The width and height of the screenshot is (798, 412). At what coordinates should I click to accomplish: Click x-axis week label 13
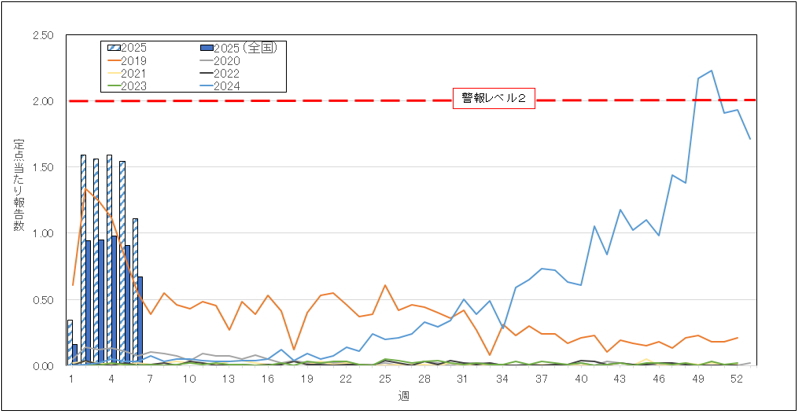[x=229, y=379]
